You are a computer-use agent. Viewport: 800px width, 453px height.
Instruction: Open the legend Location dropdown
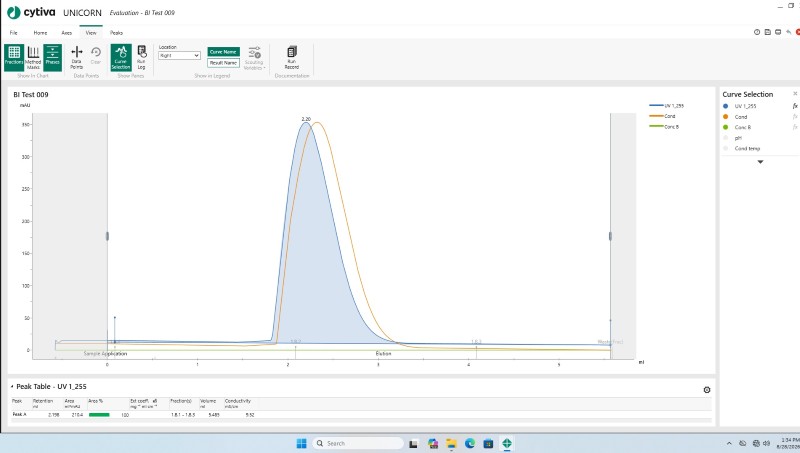[179, 55]
